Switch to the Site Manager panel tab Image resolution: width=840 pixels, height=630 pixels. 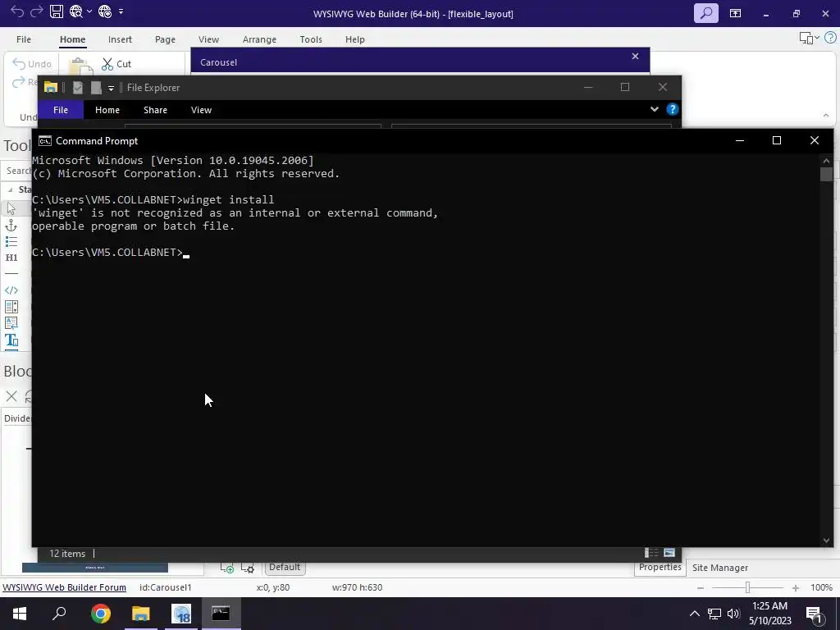(720, 568)
